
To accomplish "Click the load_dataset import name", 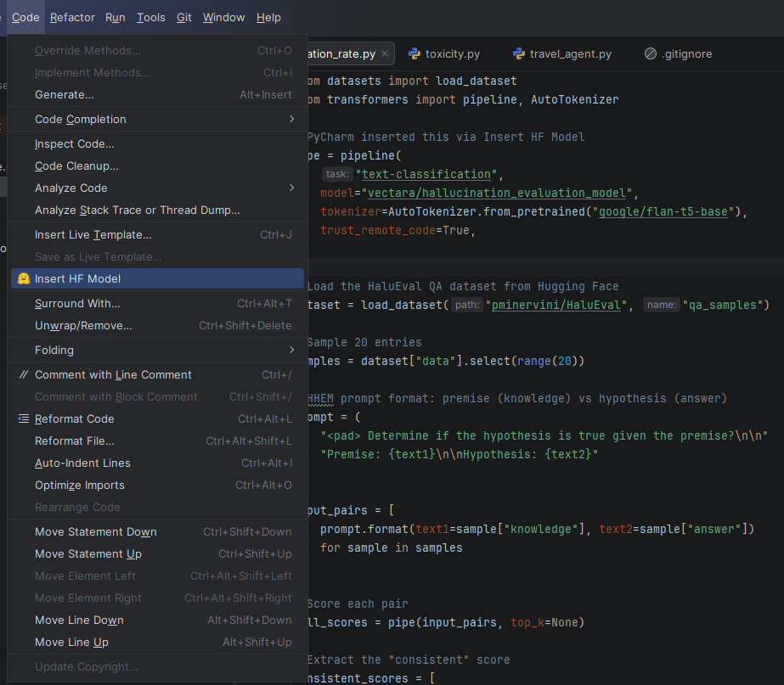I will point(476,81).
